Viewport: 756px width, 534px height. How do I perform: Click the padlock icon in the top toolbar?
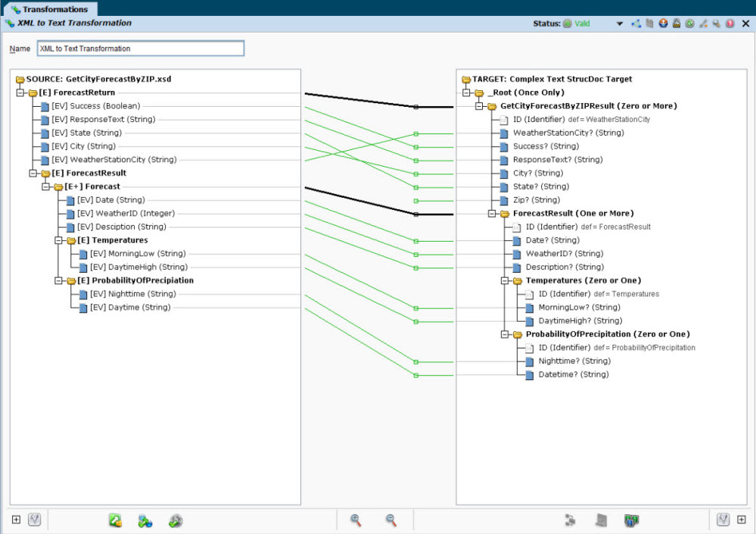tap(675, 23)
